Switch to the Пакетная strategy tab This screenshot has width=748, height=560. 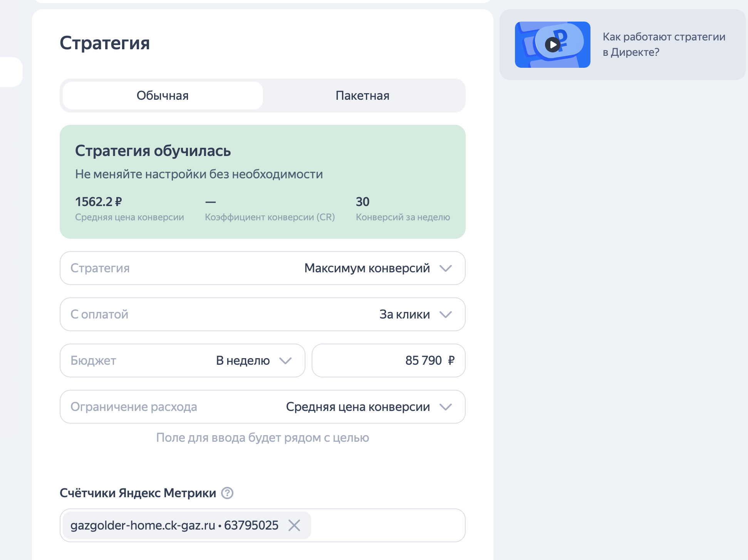pos(362,96)
